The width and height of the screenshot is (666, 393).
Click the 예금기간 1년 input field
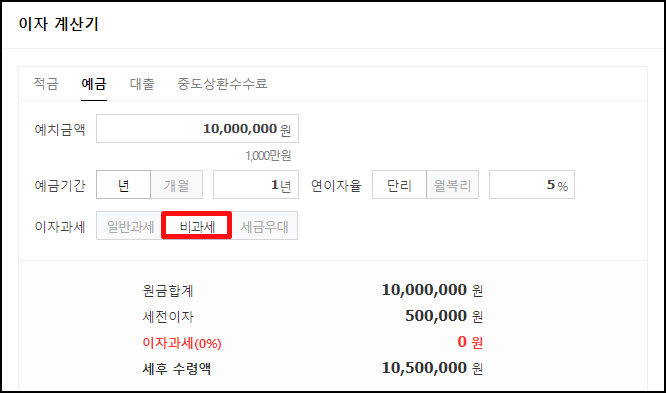256,185
